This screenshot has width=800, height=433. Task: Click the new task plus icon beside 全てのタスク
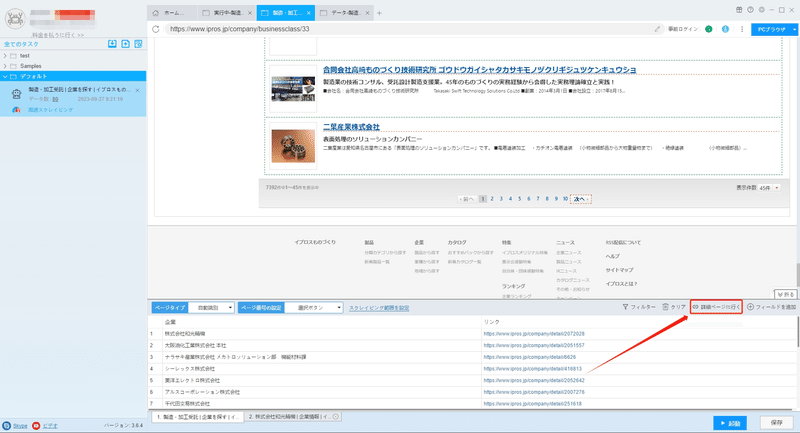point(126,44)
